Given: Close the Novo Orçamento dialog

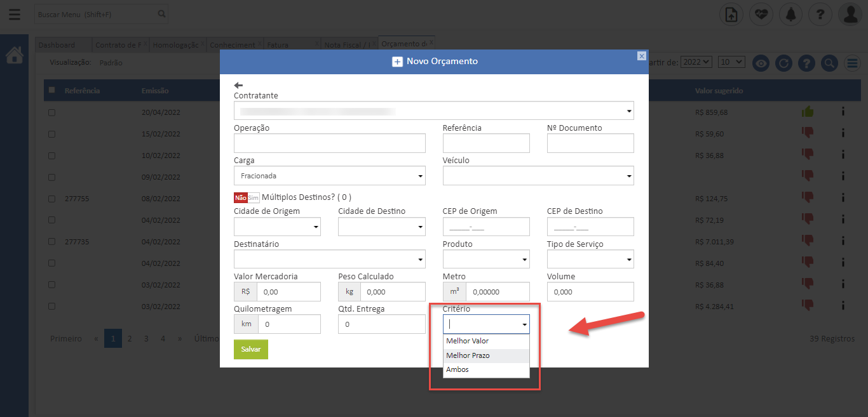Looking at the screenshot, I should 641,56.
